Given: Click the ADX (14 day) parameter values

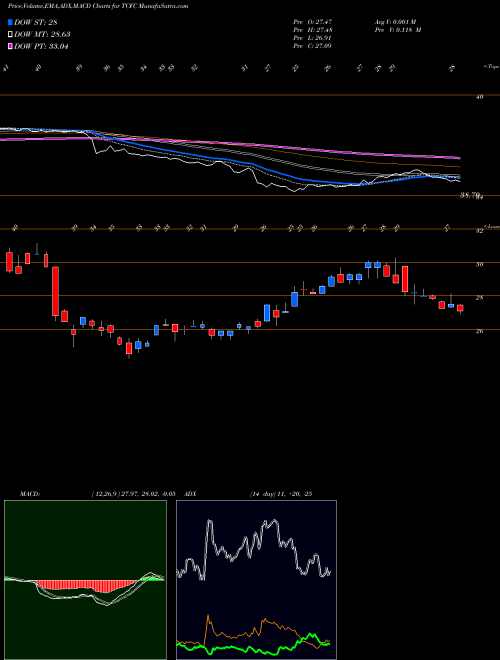Looking at the screenshot, I should click(280, 494).
